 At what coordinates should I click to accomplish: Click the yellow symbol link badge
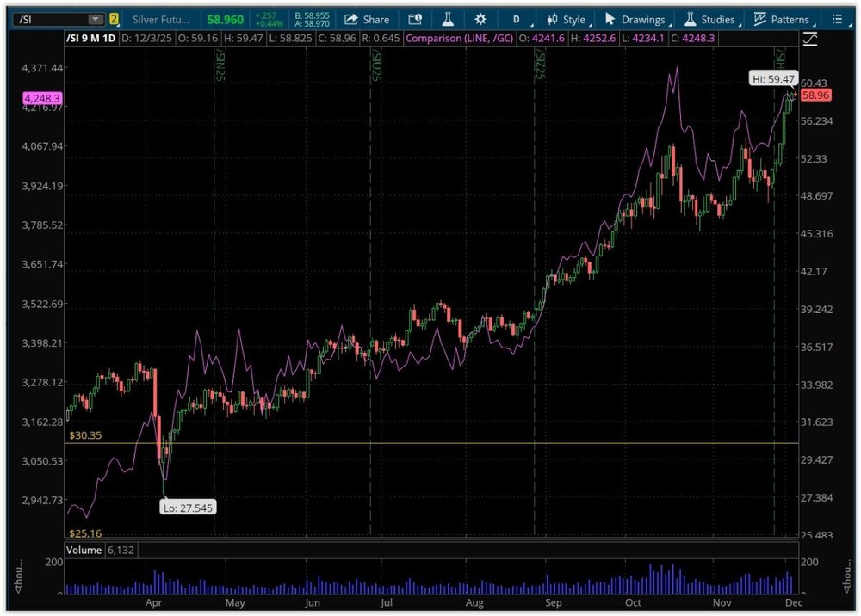coord(114,19)
